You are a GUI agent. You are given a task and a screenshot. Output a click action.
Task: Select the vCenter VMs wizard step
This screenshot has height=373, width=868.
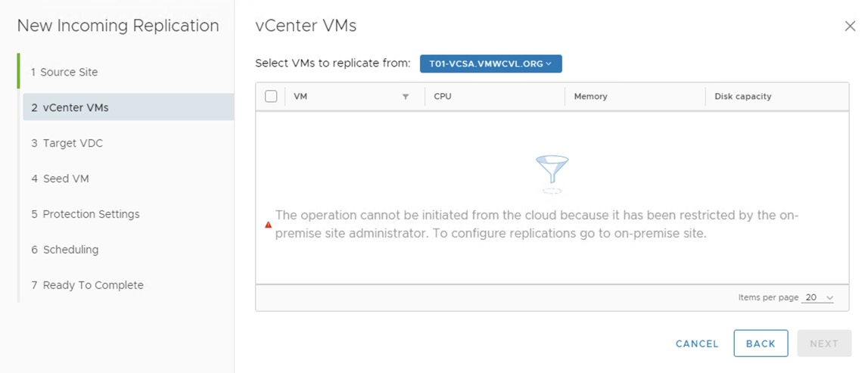click(76, 107)
